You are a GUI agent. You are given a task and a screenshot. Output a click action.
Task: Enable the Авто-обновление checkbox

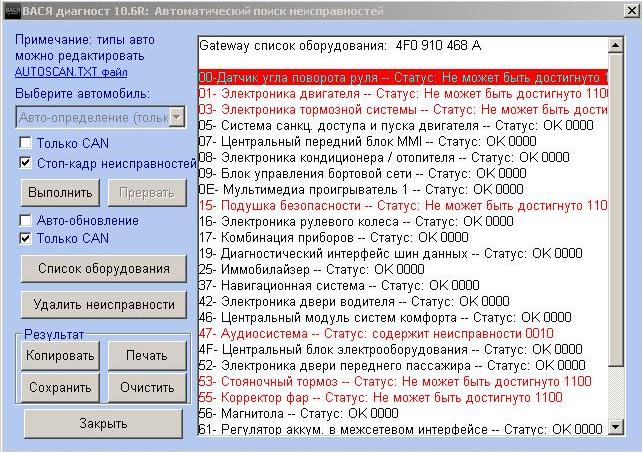pyautogui.click(x=25, y=220)
